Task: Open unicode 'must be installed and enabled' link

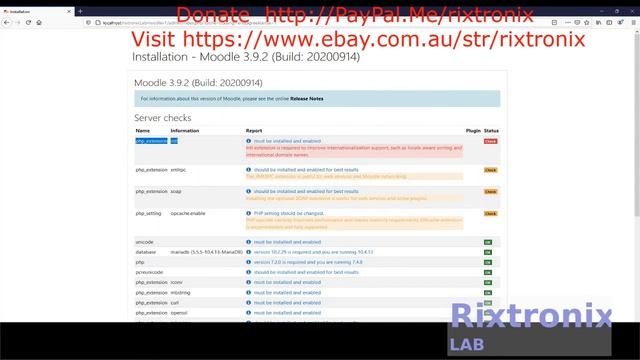Action: [x=287, y=242]
